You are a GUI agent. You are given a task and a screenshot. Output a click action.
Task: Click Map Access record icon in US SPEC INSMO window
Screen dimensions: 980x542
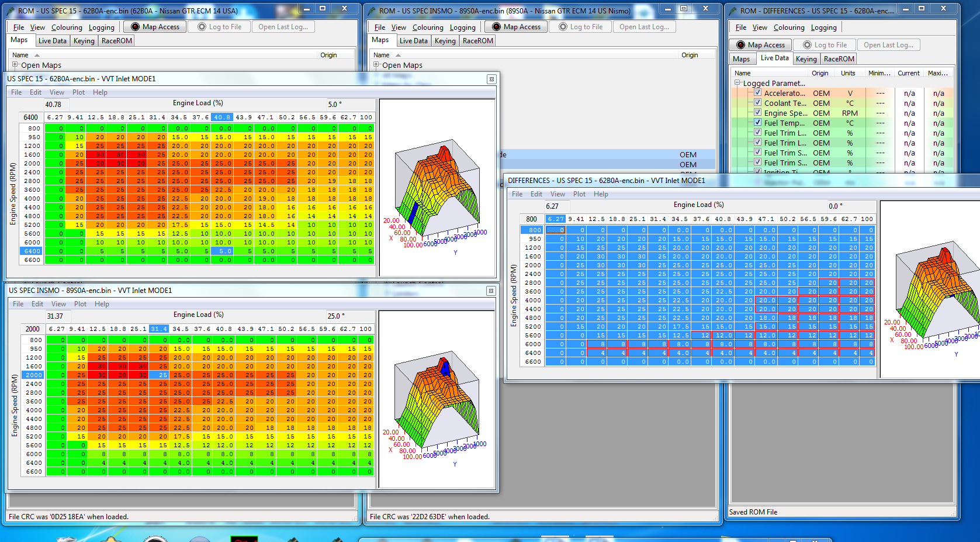(x=497, y=27)
